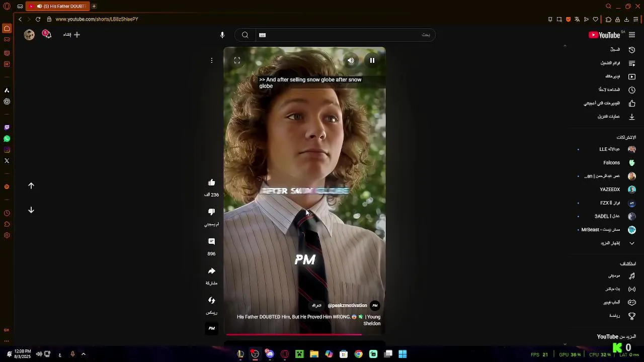Go to YouTube home via logo
Image resolution: width=644 pixels, height=362 pixels.
605,35
